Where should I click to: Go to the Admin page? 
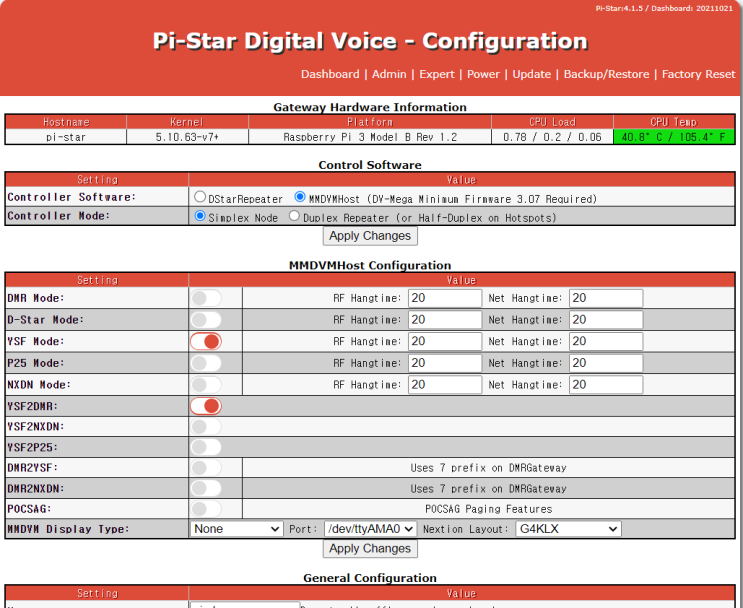[x=389, y=74]
